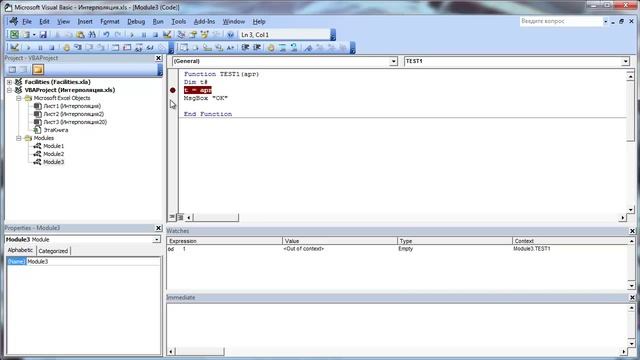Click the Outdent icon on Edit toolbar
The height and width of the screenshot is (360, 640).
point(257,48)
